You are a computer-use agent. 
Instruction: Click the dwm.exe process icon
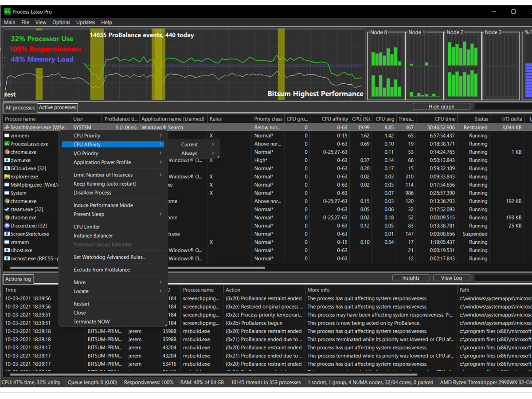[7, 160]
